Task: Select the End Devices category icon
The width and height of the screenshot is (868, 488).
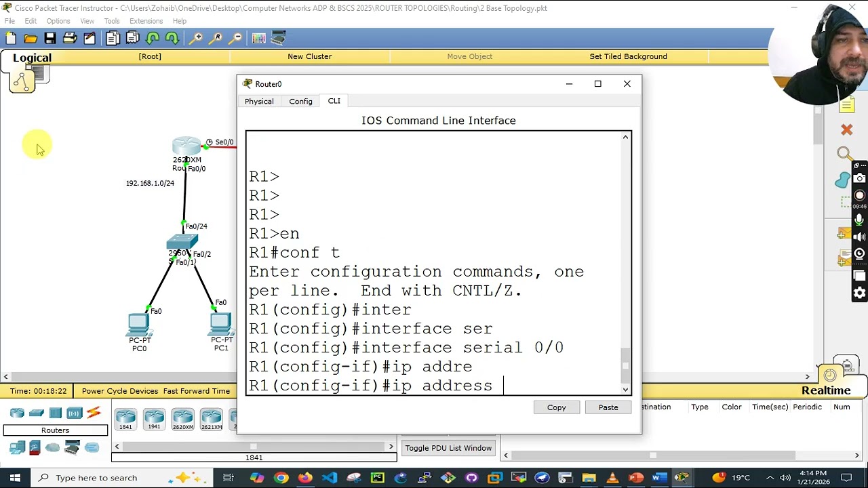Action: (17, 447)
